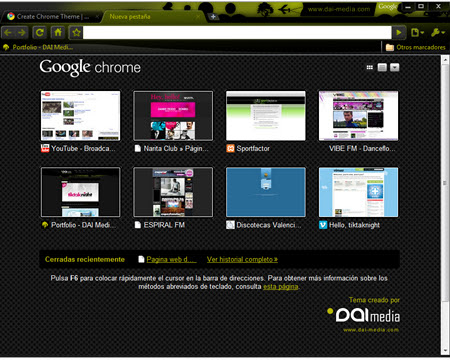
Task: Open the page control menu
Action: (x=417, y=32)
